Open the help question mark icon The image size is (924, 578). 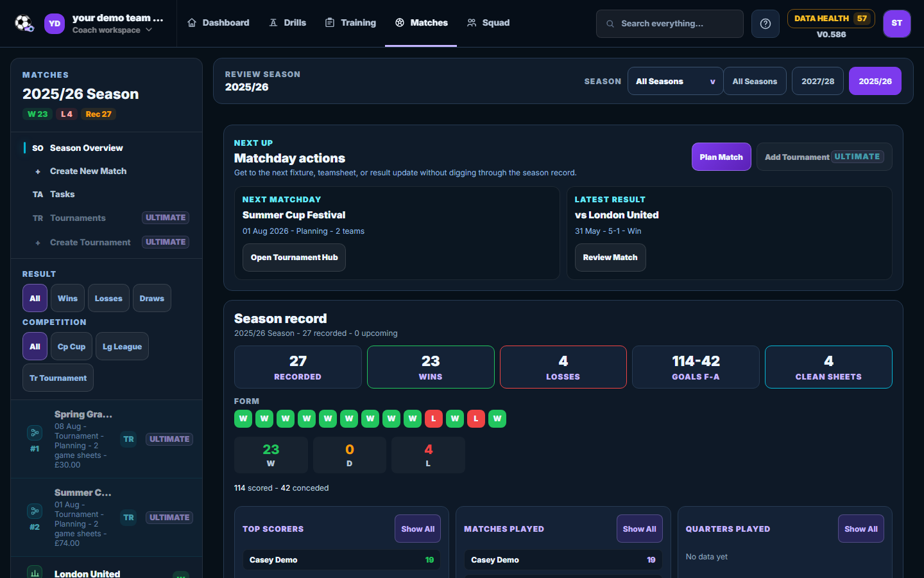(766, 24)
